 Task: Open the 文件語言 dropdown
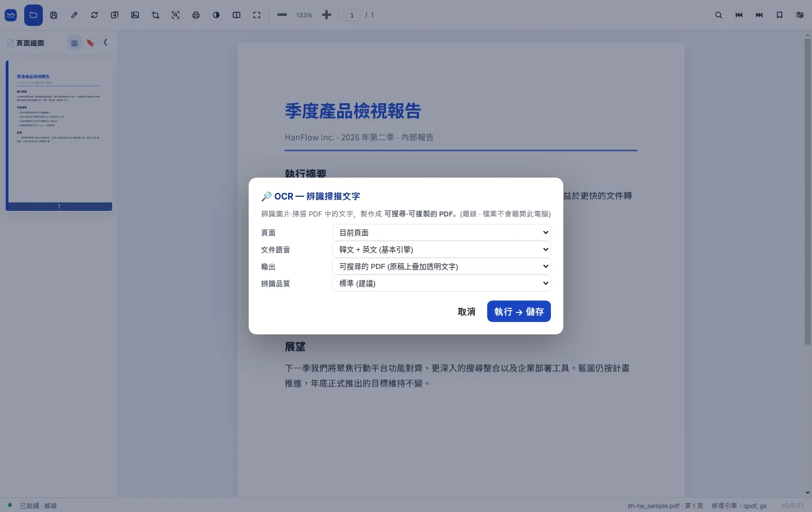442,249
